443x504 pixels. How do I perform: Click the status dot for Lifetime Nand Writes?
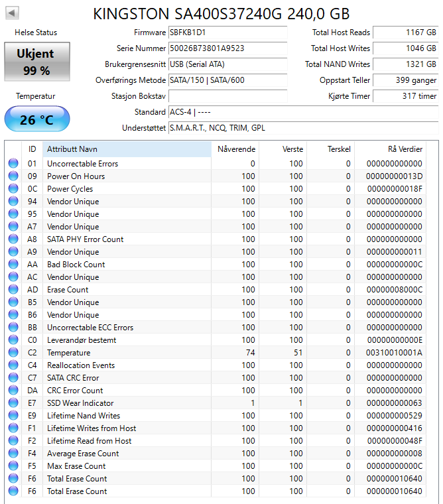13,415
